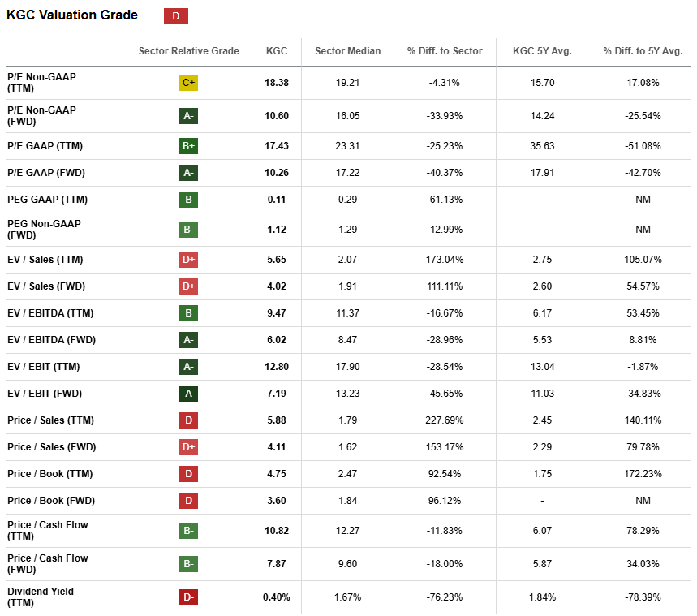Click the -45.65% diff to sector value
Viewport: 697px width, 616px height.
[445, 393]
